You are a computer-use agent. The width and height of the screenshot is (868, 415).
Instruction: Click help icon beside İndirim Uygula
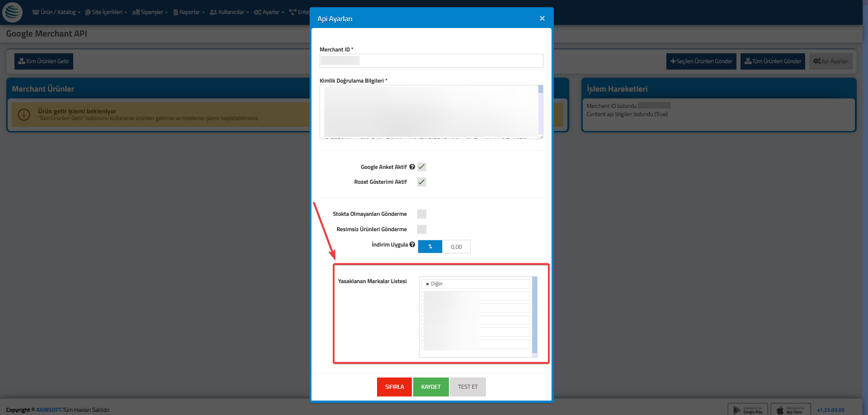(x=412, y=245)
